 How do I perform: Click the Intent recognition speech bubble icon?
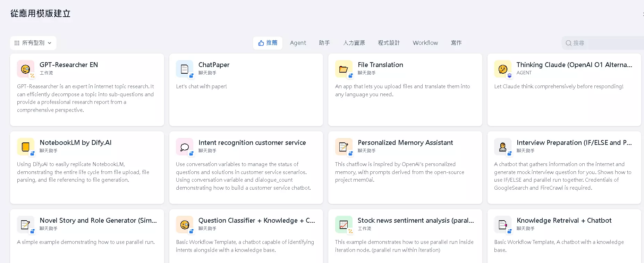point(185,147)
